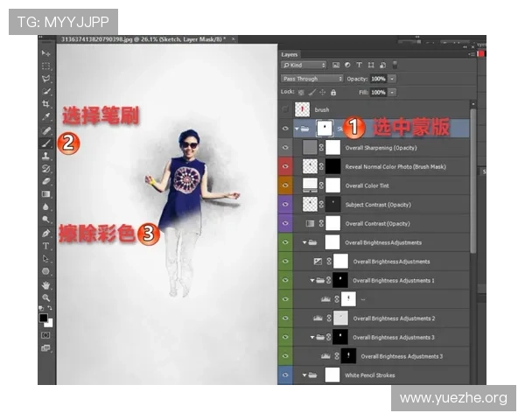This screenshot has width=525, height=420.
Task: Collapse Overall Brightness Adjustments 1 group
Action: click(312, 281)
